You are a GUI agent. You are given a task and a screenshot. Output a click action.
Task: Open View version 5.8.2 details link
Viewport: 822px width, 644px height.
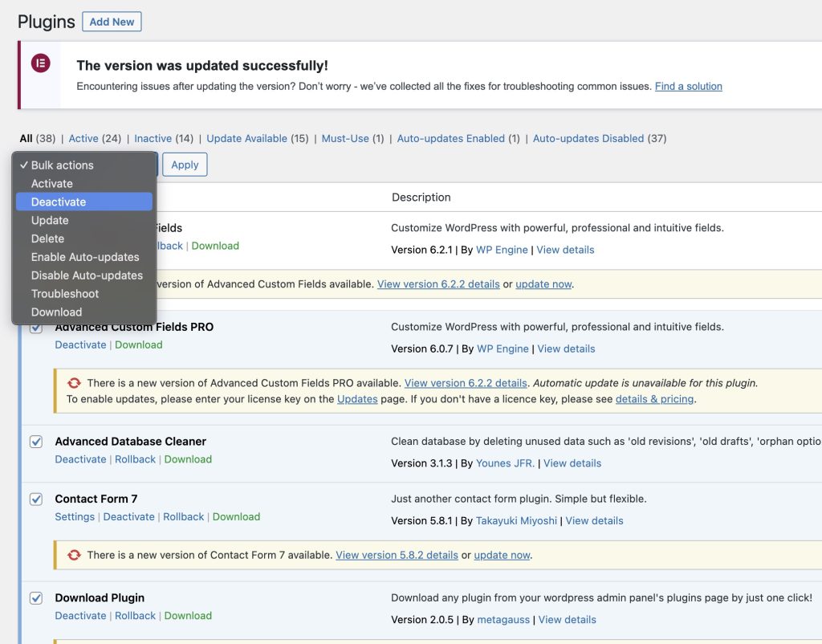coord(397,555)
